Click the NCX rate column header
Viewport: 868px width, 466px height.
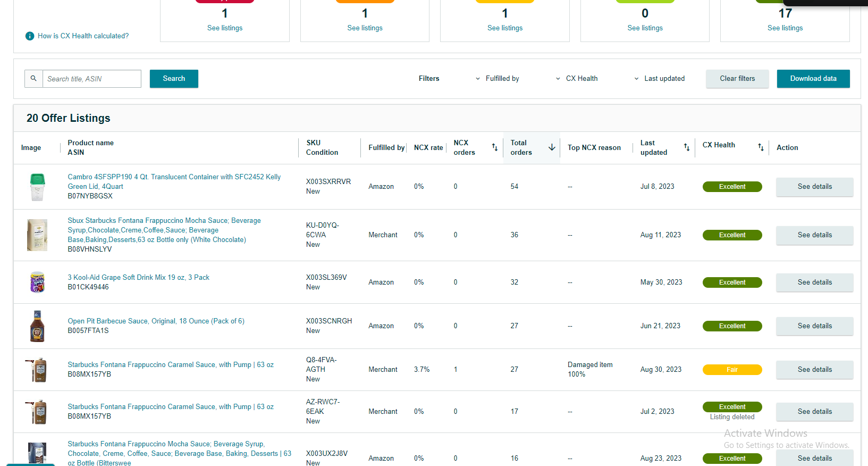(x=428, y=147)
